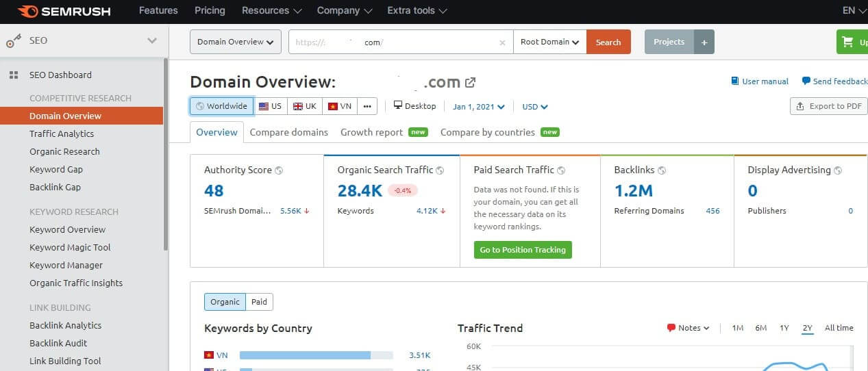Open the Features menu item
This screenshot has width=868, height=371.
[x=158, y=11]
